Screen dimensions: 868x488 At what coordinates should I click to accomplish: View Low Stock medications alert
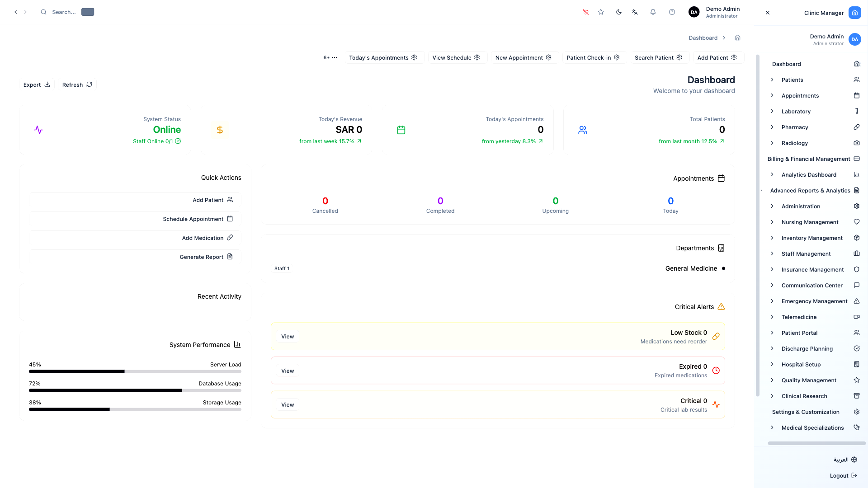coord(288,337)
